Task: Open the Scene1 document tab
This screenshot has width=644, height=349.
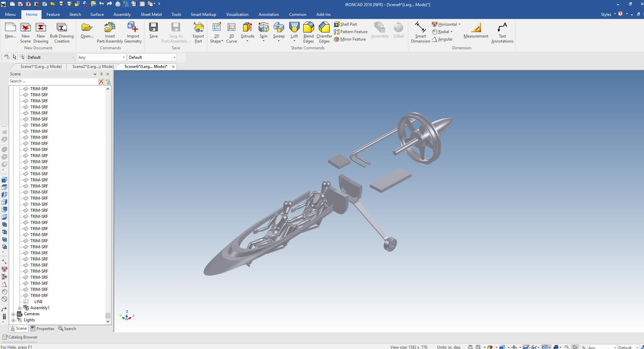Action: point(41,67)
